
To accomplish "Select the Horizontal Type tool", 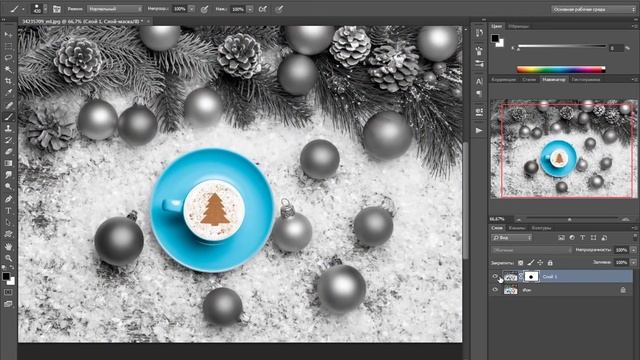I will click(8, 211).
